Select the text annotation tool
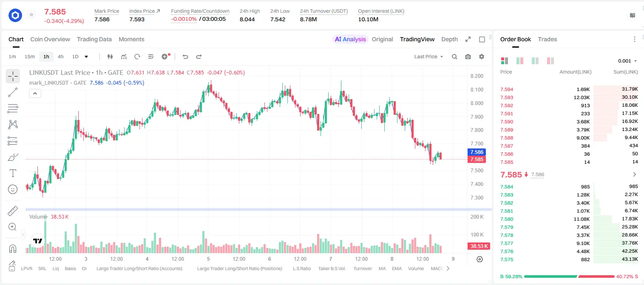The image size is (644, 285). (x=13, y=173)
